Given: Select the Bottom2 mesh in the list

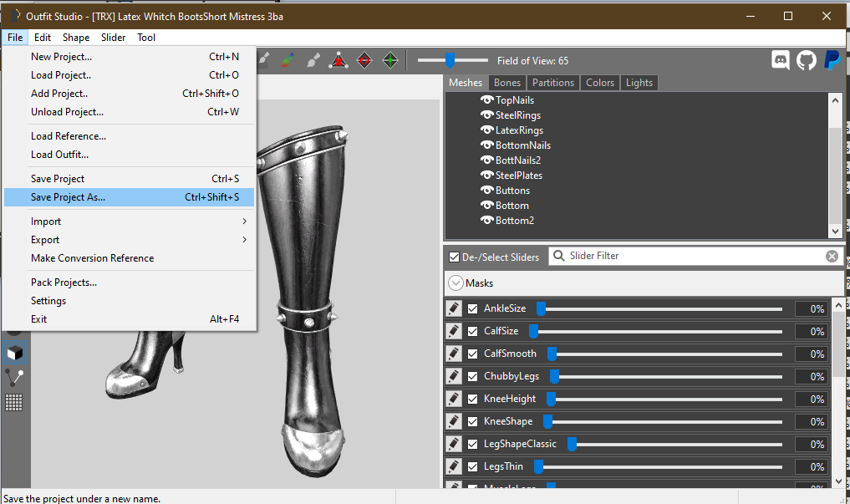Looking at the screenshot, I should click(x=515, y=221).
